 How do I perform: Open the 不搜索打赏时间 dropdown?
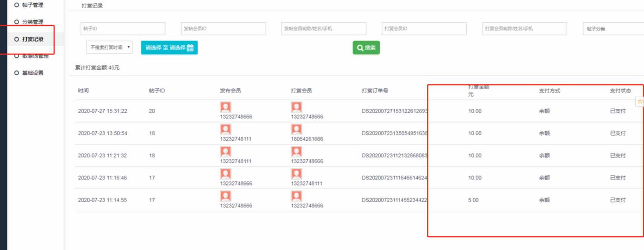pos(109,48)
